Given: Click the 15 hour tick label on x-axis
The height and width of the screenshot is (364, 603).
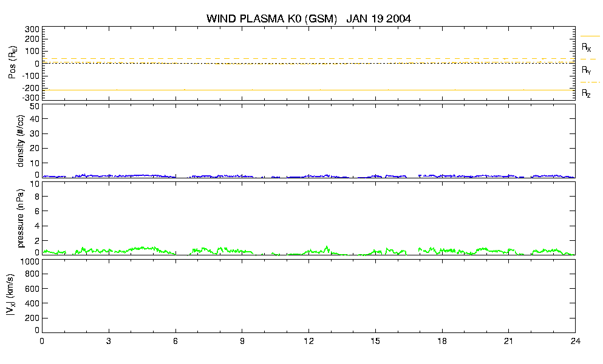Looking at the screenshot, I should pyautogui.click(x=375, y=341).
